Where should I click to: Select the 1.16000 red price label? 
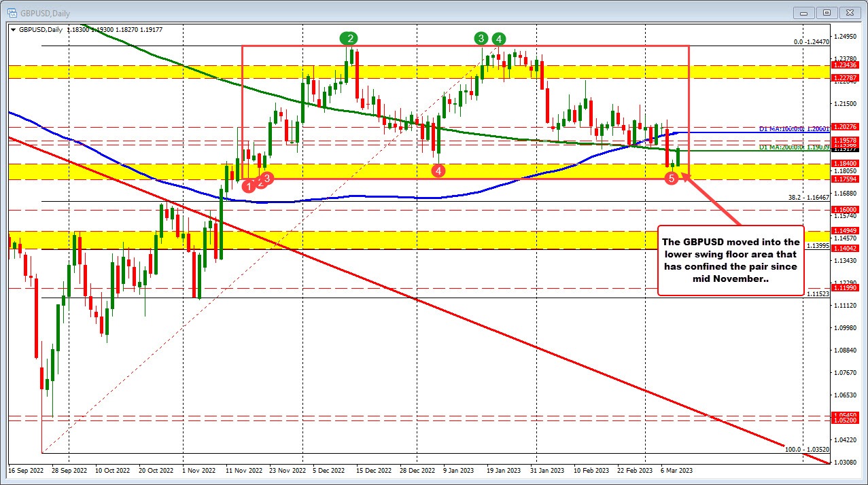pyautogui.click(x=846, y=210)
